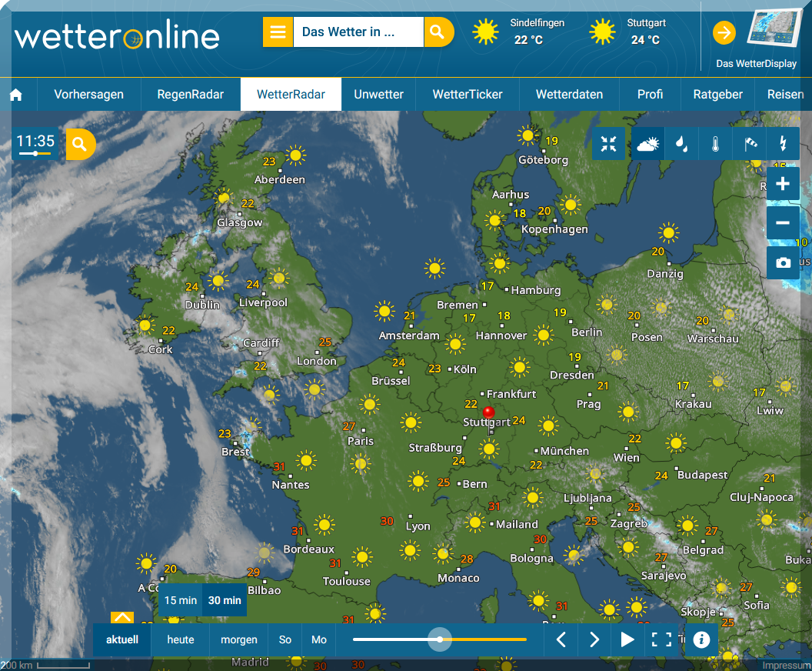Select the lightning bolt layer icon
Image resolution: width=812 pixels, height=671 pixels.
783,143
